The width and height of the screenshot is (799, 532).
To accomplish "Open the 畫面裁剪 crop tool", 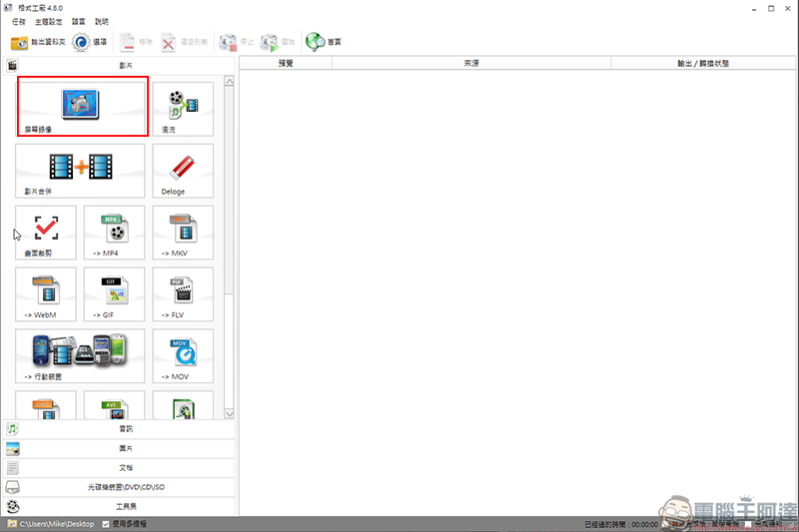I will [x=46, y=233].
